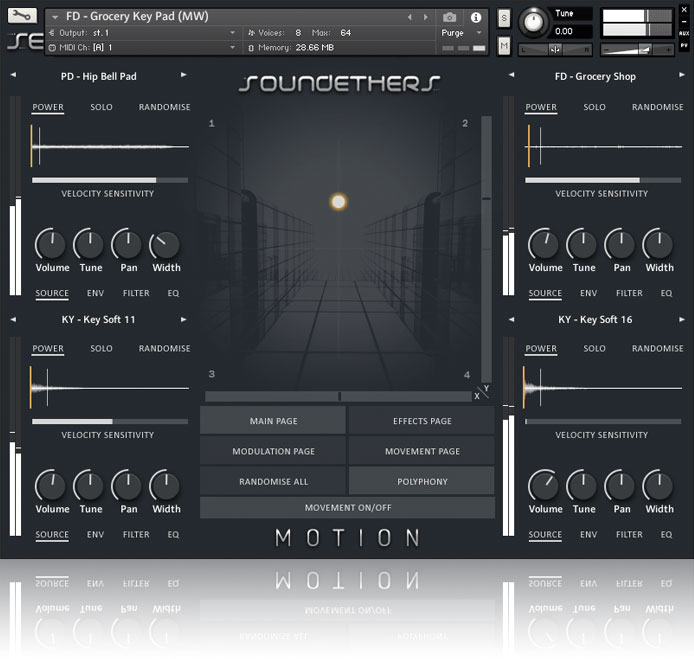Toggle MOVEMENT ON/OFF

coord(347,508)
